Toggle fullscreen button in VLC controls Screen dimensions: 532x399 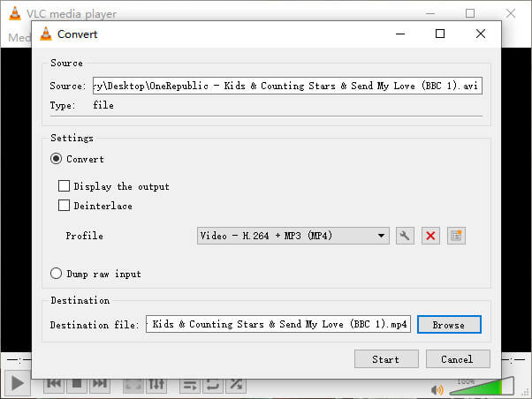click(133, 384)
